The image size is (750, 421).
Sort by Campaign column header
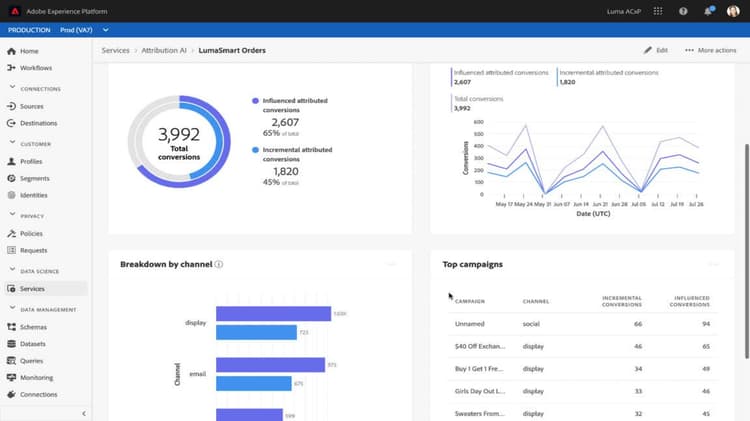(470, 301)
